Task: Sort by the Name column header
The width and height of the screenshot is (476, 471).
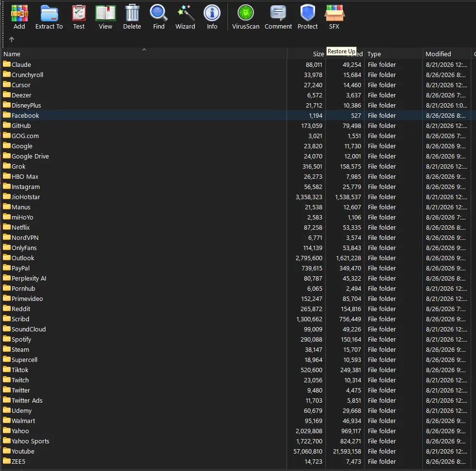Action: point(144,54)
